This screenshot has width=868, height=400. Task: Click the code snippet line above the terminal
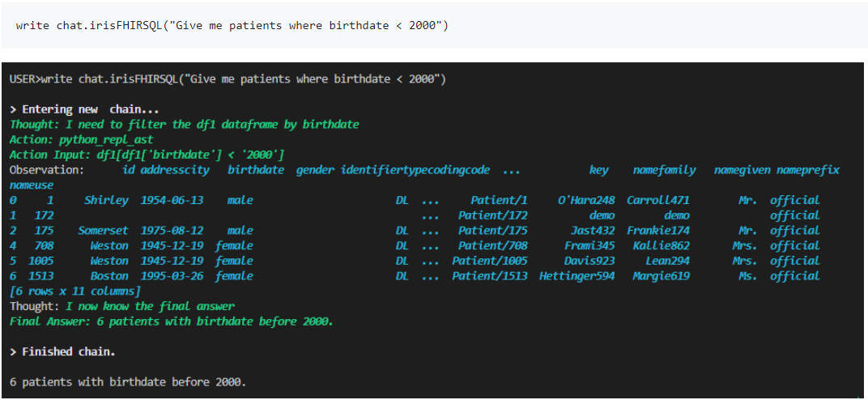[232, 26]
